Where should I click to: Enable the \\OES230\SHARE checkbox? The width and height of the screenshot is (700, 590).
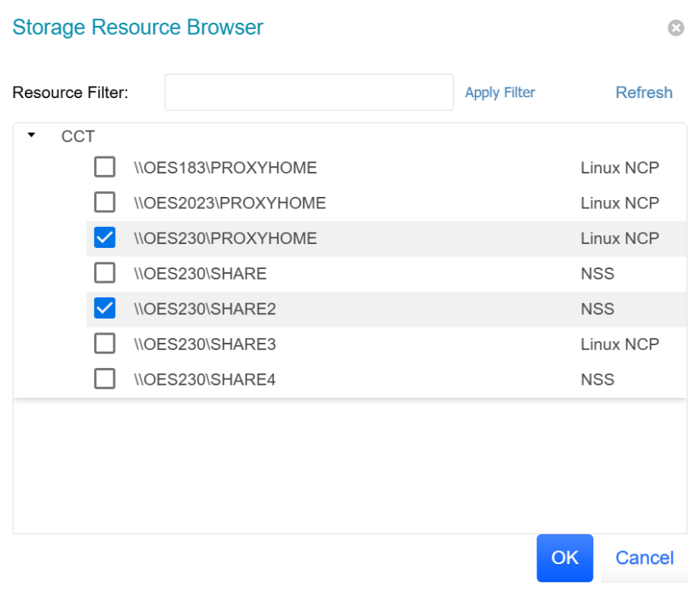pos(105,273)
